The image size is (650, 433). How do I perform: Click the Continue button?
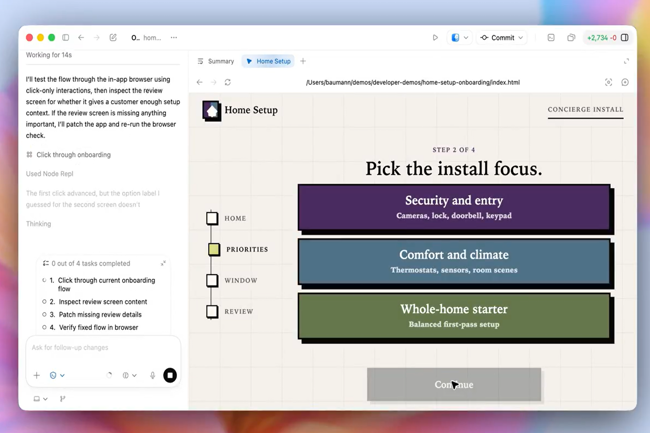[453, 384]
